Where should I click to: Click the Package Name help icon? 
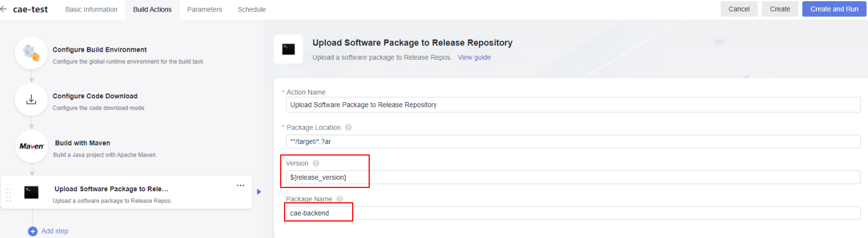pyautogui.click(x=340, y=199)
